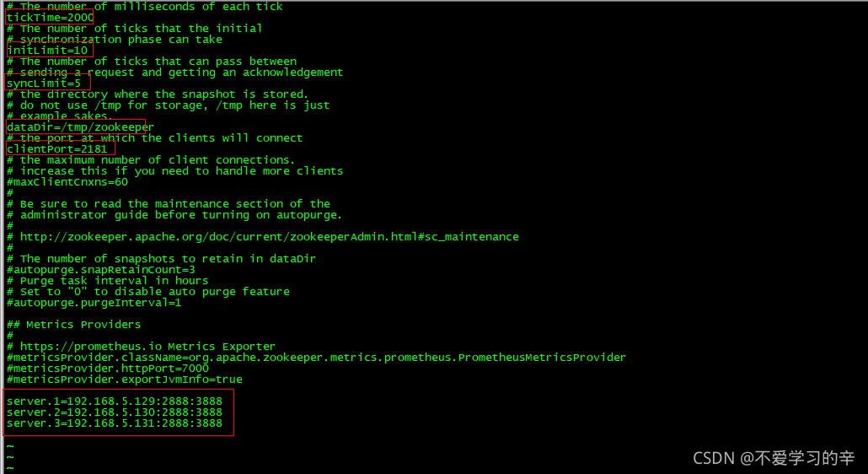Screen dimensions: 868x474
Task: Click the metricsProvider.httpPort=7000 line
Action: pyautogui.click(x=107, y=369)
